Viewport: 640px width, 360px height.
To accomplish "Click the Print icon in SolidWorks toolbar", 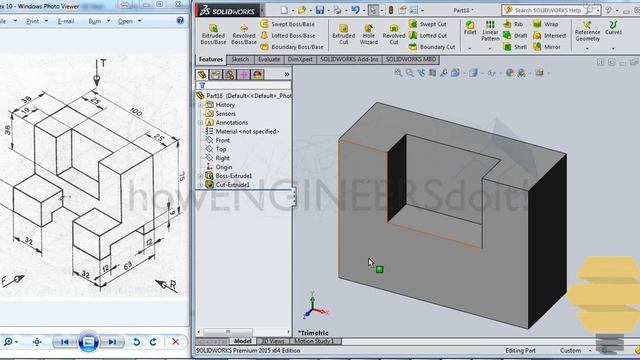I will pos(337,10).
